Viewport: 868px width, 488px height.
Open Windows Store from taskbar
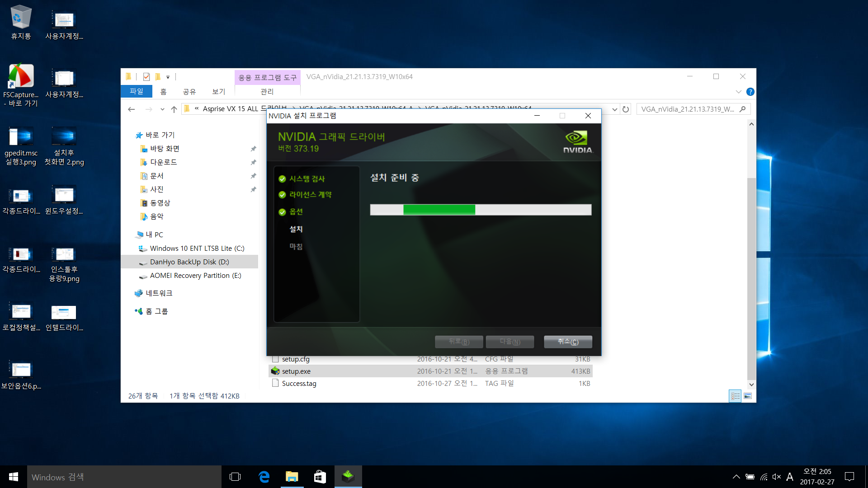click(x=320, y=477)
